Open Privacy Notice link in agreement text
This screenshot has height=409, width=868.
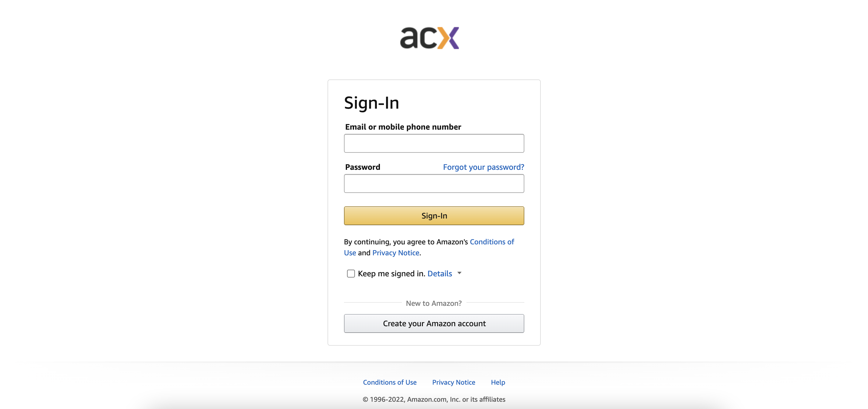tap(396, 253)
